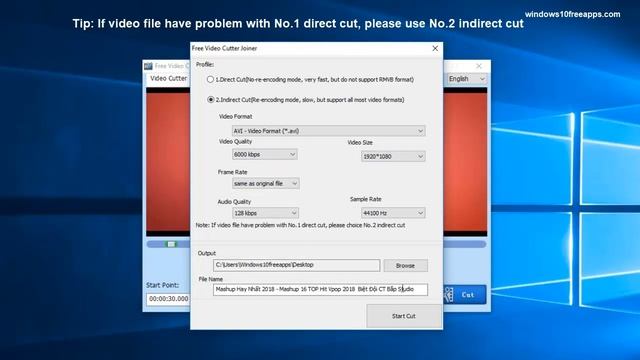Click the note about No.1 direct cut
Viewport: 640px width, 360px height.
pos(300,225)
